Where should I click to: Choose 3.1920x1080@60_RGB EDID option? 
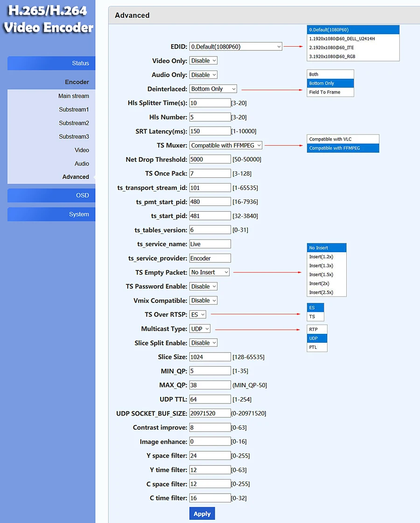pyautogui.click(x=353, y=57)
